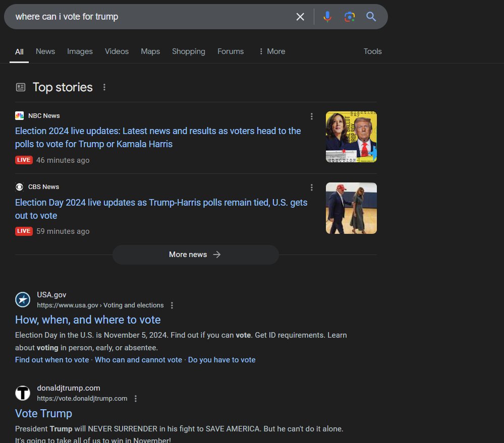The image size is (504, 443).
Task: Open Harris and Trump story thumbnail
Action: coord(351,137)
